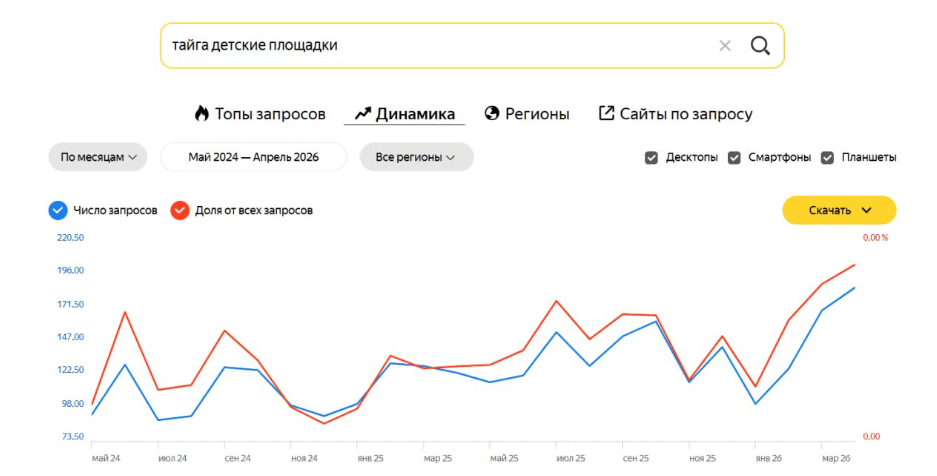Switch to the Топы запросов tab
The width and height of the screenshot is (937, 476).
coord(260,113)
